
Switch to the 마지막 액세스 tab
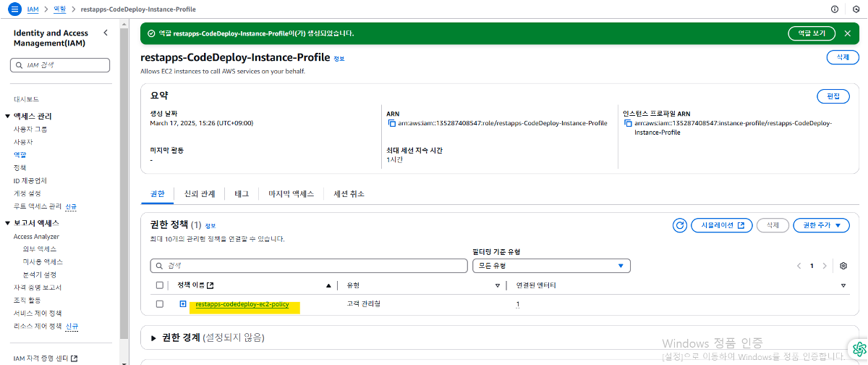point(291,194)
